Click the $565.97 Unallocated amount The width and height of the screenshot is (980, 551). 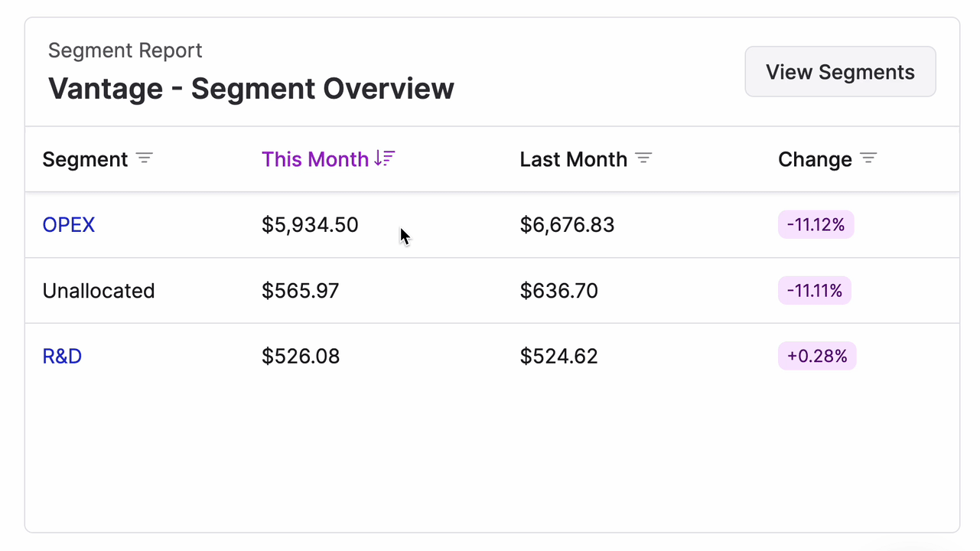(x=300, y=291)
